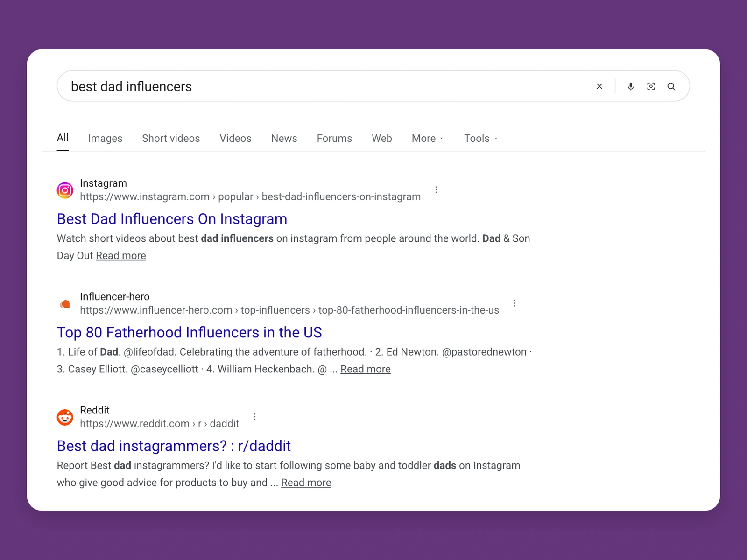Click the influencer-hero.com URL breadcrumb
This screenshot has width=747, height=560.
pos(289,310)
